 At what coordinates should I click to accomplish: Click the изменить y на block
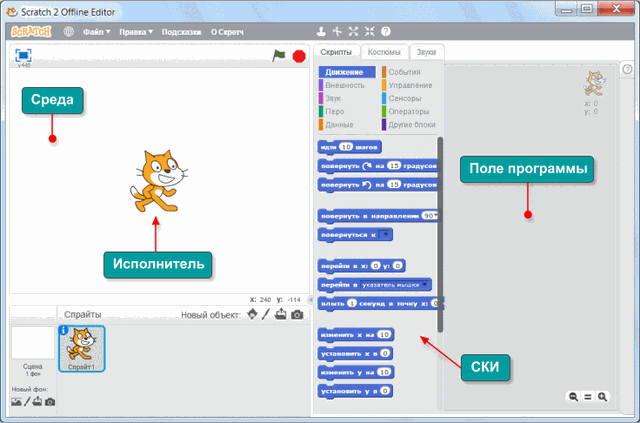point(356,372)
